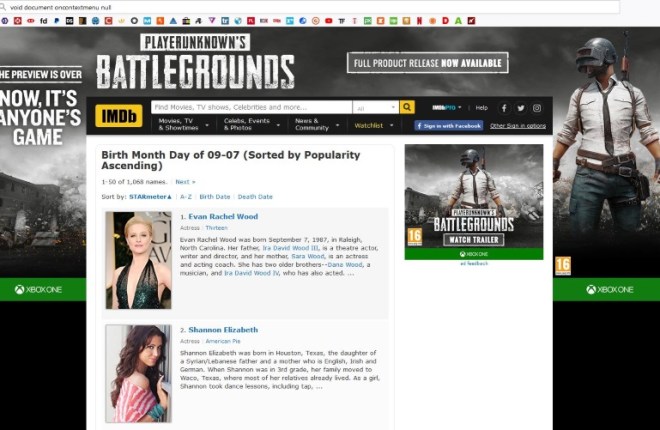
Task: Open the briefcase bookmark icon
Action: click(186, 21)
